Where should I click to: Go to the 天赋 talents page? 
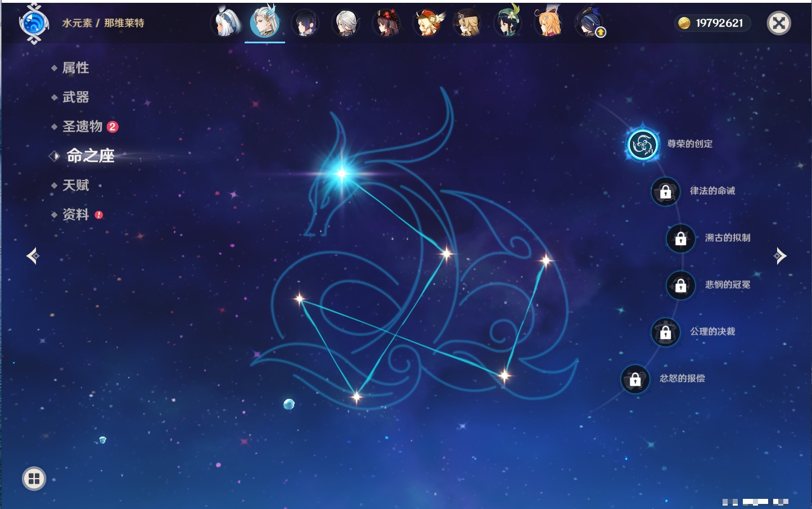(x=75, y=185)
